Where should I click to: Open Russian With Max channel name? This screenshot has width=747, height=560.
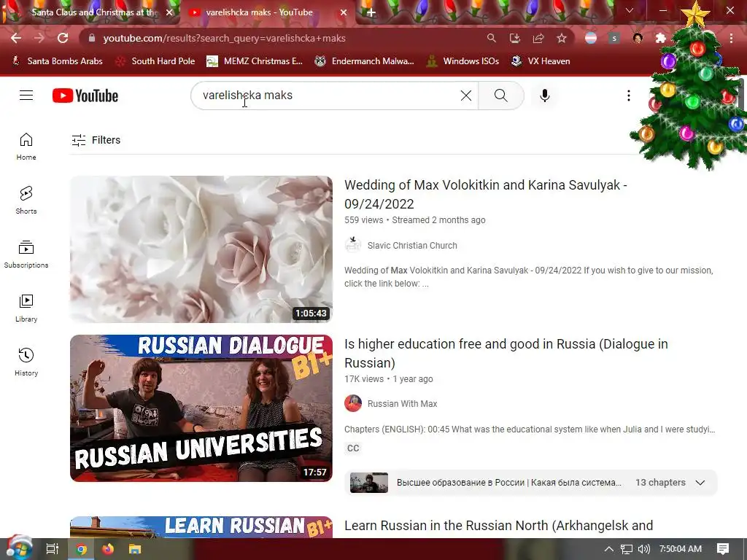pyautogui.click(x=402, y=404)
